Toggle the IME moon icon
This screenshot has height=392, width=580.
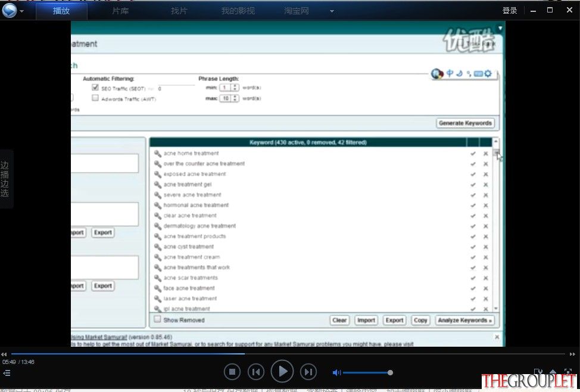[x=459, y=73]
